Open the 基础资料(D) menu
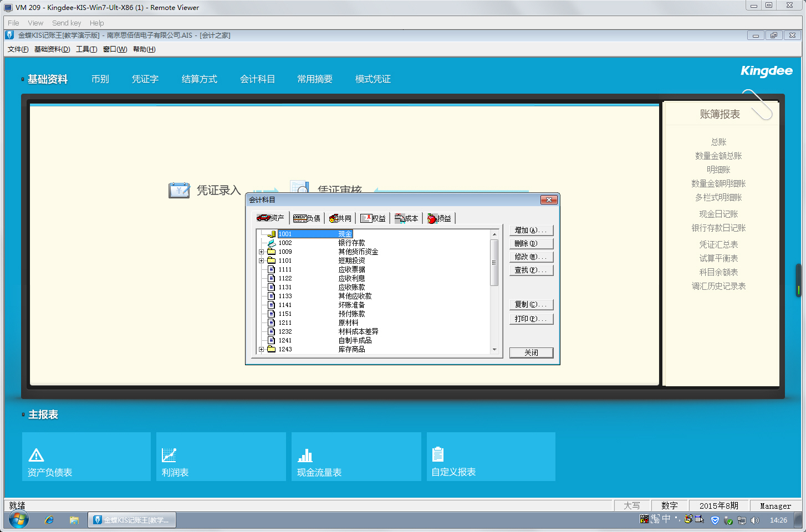 tap(52, 49)
